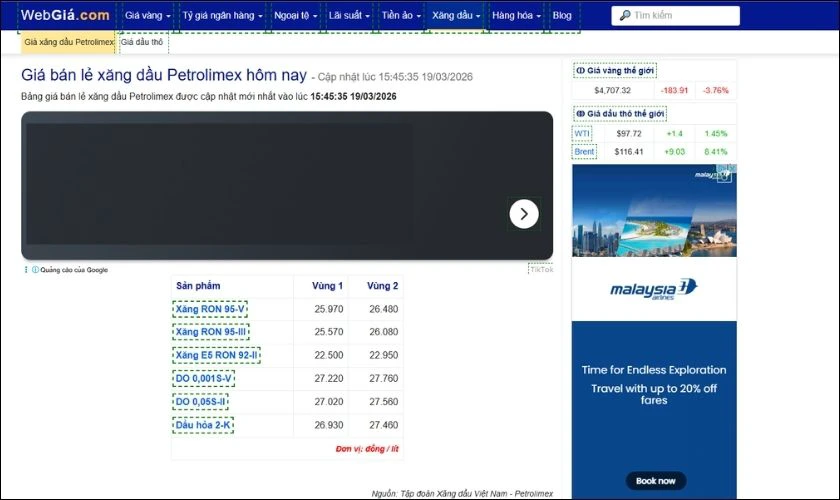
Task: Open Quảng cáo của Google ad info
Action: [70, 270]
